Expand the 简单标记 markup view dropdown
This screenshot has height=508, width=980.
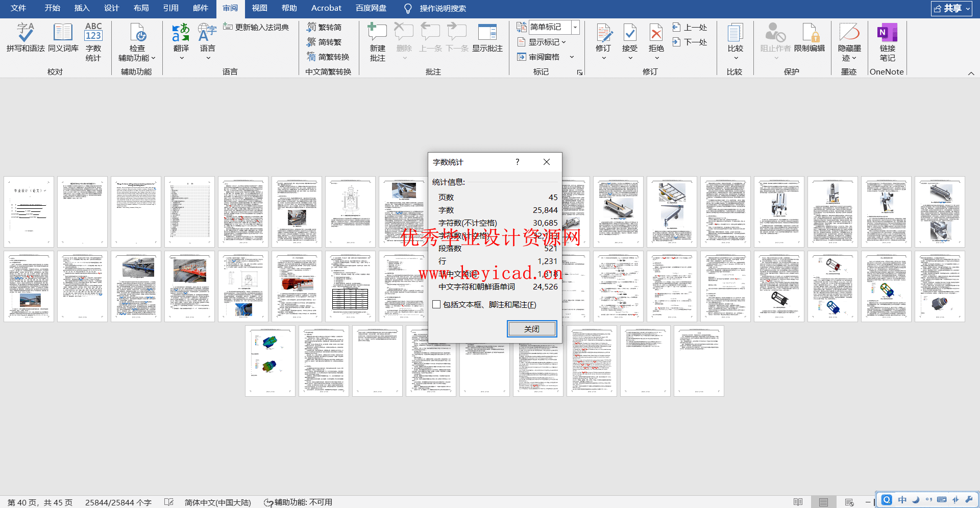click(x=575, y=27)
